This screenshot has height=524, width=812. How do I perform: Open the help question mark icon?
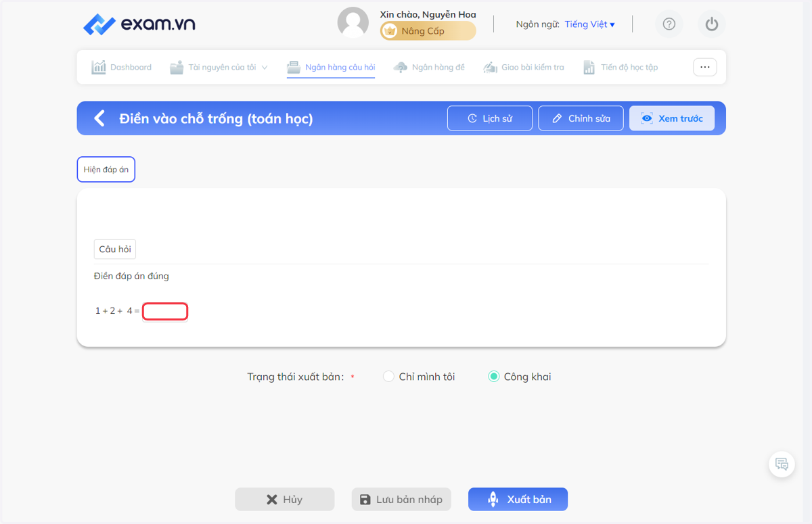pyautogui.click(x=669, y=24)
